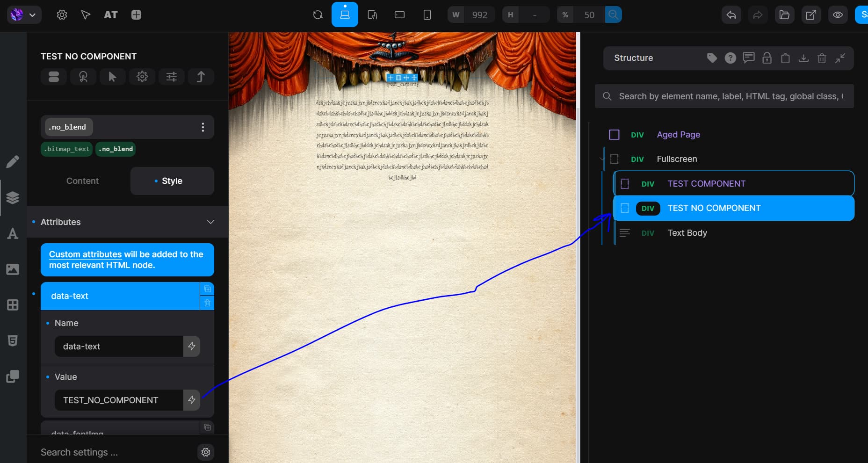Click gear icon beside Search settings

click(206, 452)
